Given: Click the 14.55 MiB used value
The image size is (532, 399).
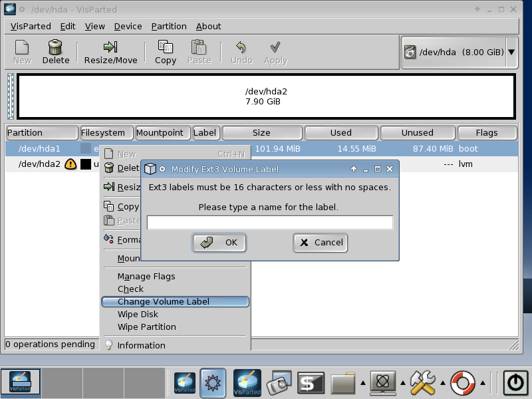Looking at the screenshot, I should click(356, 148).
